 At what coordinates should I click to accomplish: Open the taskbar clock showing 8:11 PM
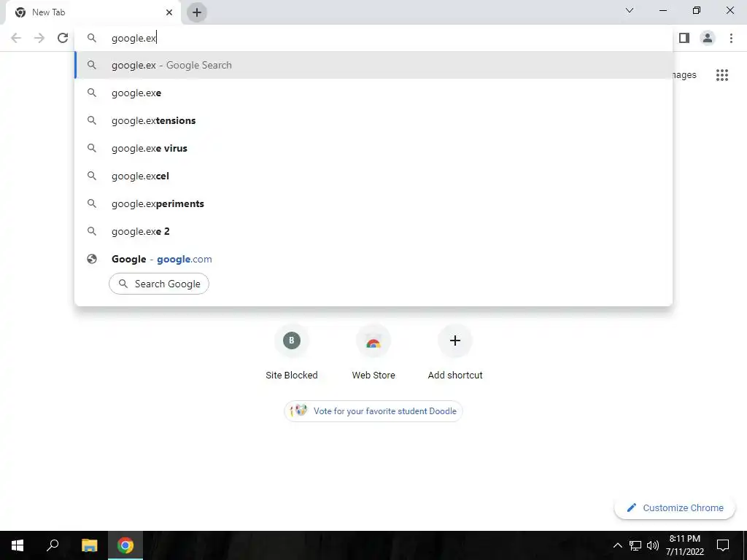click(x=684, y=545)
